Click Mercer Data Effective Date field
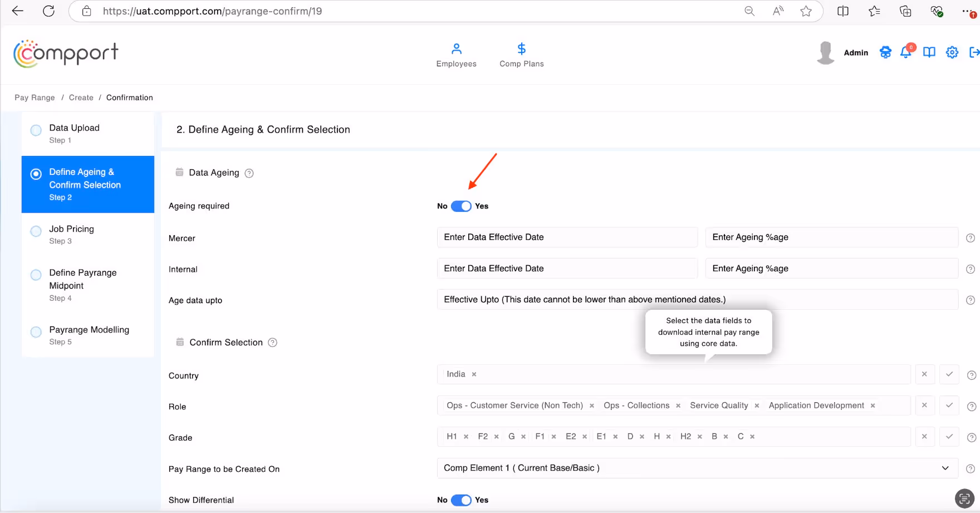This screenshot has width=980, height=513. click(567, 237)
